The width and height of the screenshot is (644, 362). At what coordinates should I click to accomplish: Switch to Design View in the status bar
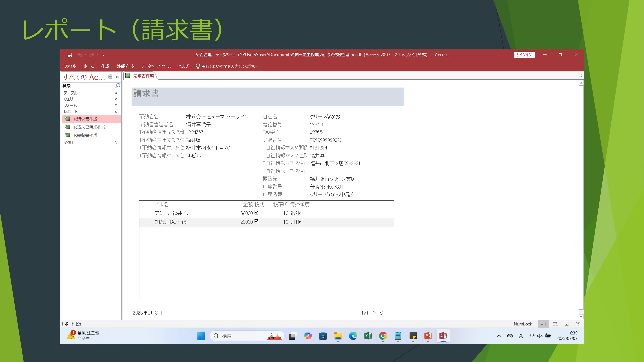click(x=578, y=324)
